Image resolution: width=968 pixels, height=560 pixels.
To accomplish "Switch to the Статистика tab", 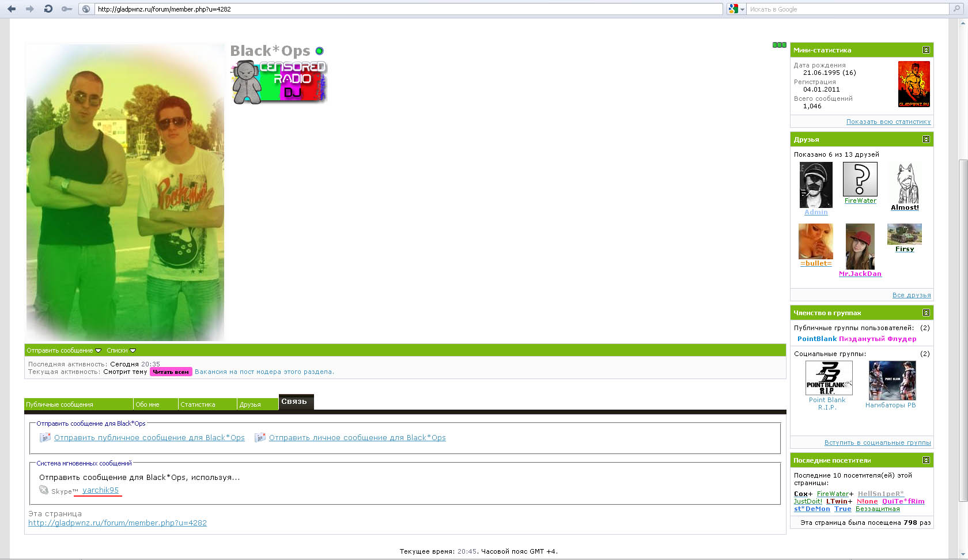I will (x=207, y=404).
